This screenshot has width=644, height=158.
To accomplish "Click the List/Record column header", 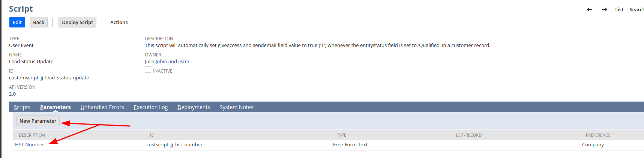I will (x=468, y=135).
